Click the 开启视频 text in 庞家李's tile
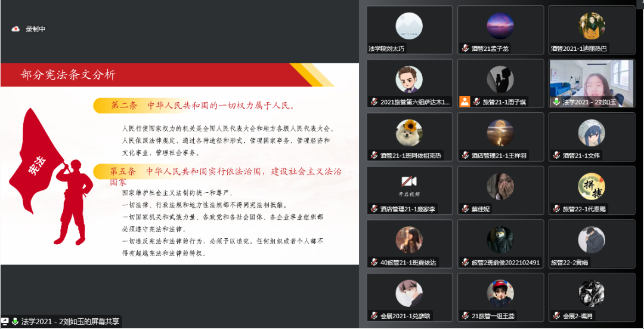 (x=409, y=193)
